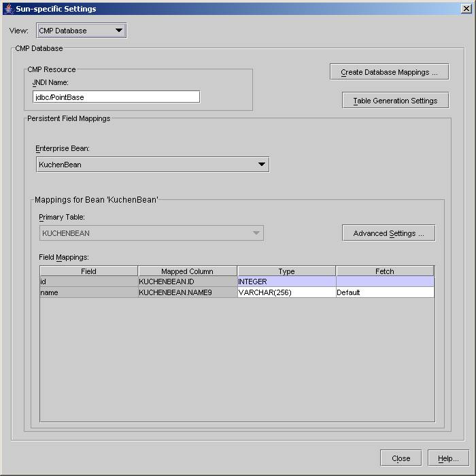Open the View dropdown showing CMP Database
The width and height of the screenshot is (476, 476).
click(x=82, y=31)
